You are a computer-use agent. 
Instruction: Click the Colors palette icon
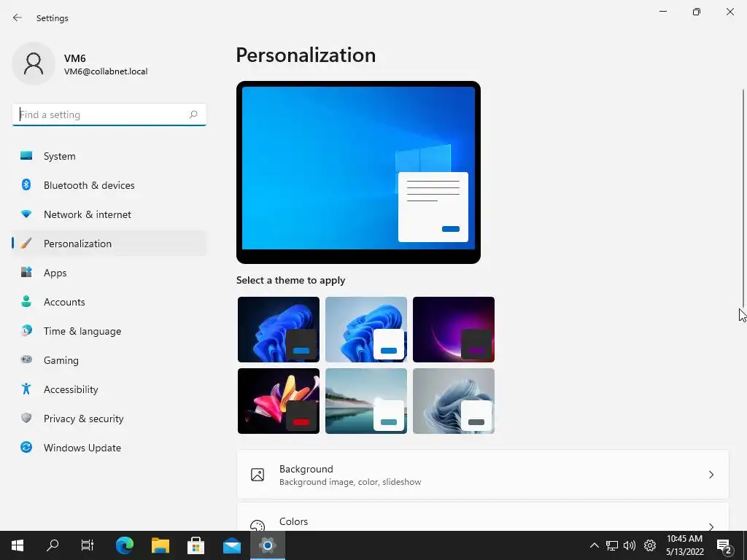pos(258,526)
